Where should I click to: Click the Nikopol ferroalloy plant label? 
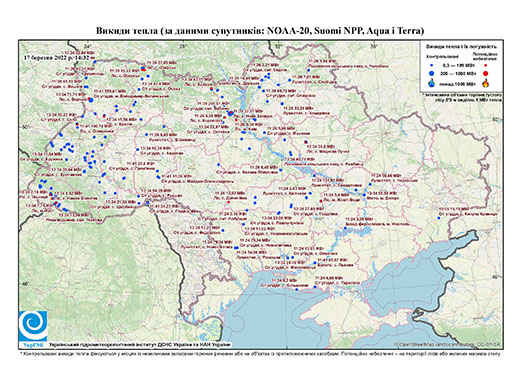376,224
